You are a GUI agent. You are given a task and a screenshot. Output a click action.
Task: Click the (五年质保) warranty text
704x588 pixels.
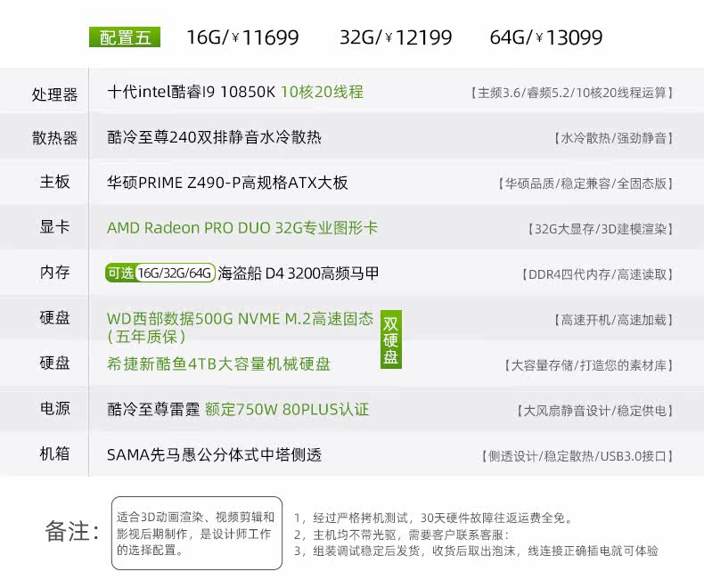[x=146, y=337]
